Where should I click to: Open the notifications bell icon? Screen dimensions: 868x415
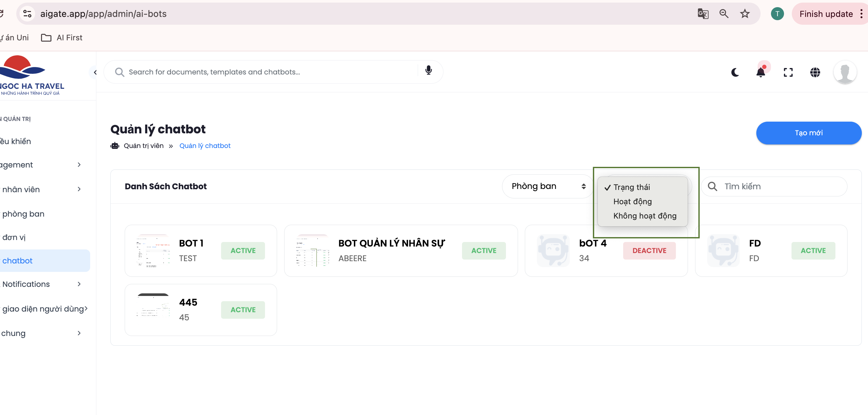[761, 72]
